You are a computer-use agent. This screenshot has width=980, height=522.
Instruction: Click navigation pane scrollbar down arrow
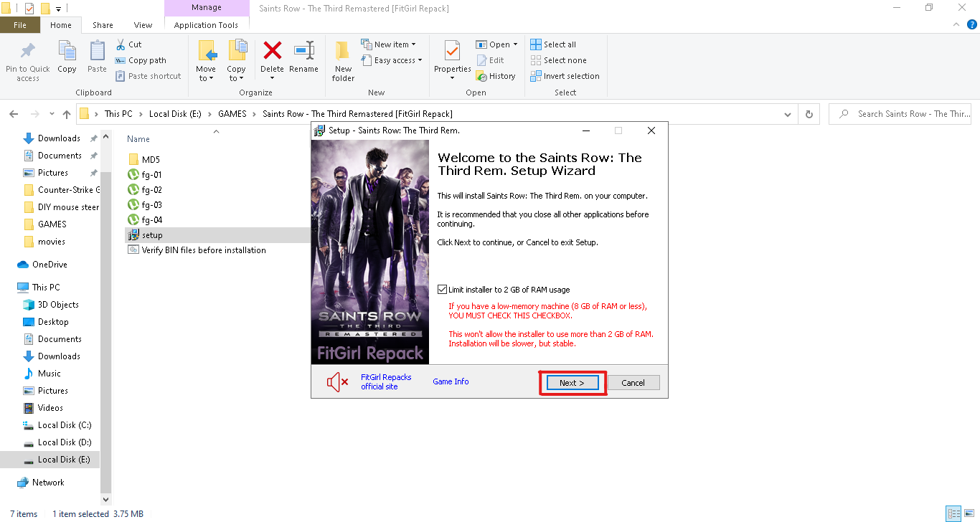105,499
